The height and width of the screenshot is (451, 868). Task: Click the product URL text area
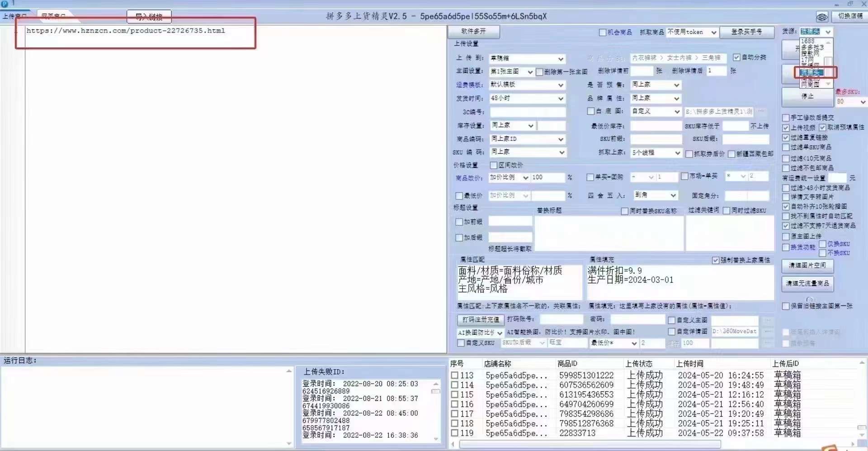point(235,189)
